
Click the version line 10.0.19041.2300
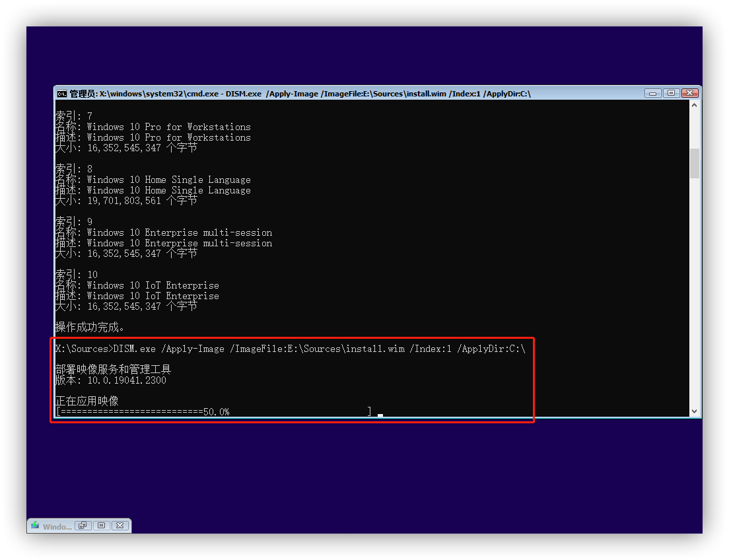111,380
